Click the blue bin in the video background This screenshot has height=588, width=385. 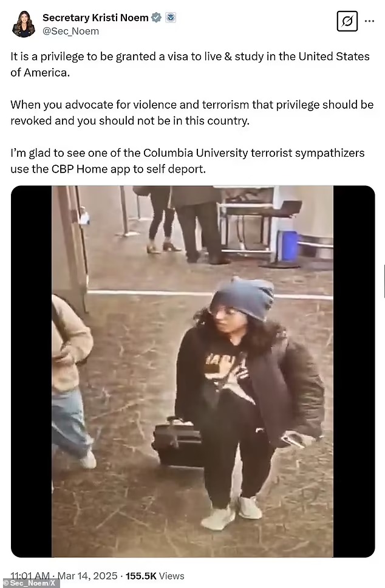(287, 245)
